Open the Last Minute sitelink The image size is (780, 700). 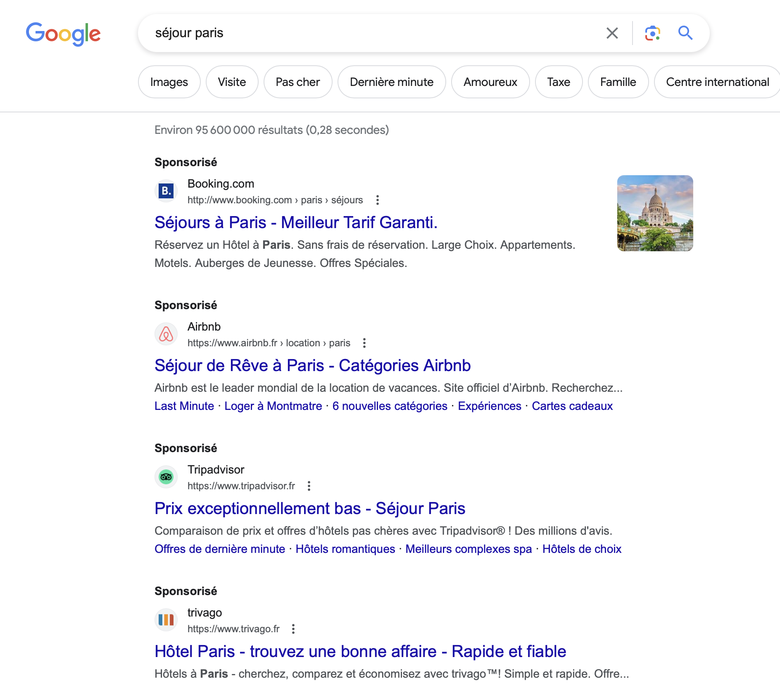click(184, 406)
